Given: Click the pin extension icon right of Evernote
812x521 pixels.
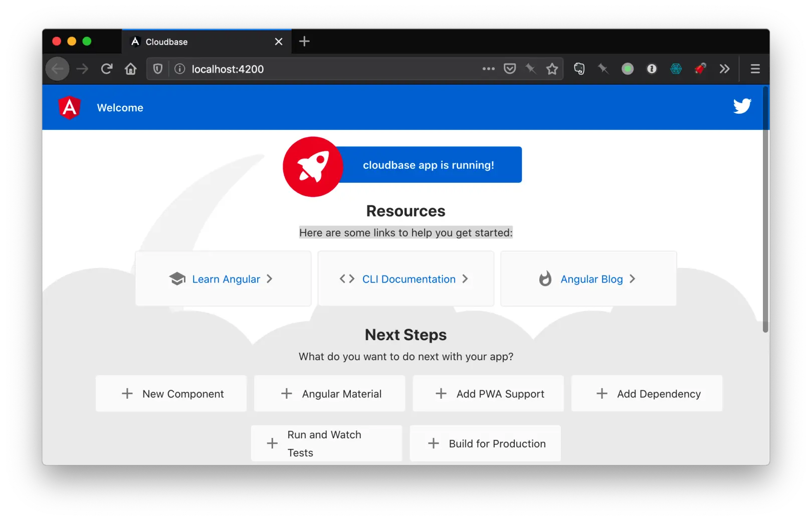Looking at the screenshot, I should pos(603,69).
